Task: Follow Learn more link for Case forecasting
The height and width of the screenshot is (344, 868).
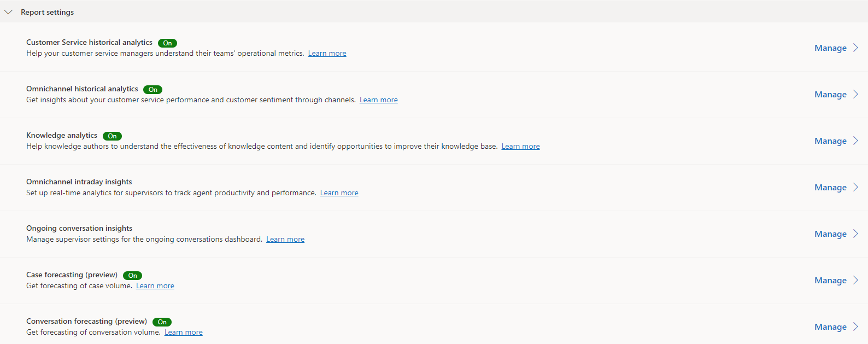Action: (x=155, y=286)
